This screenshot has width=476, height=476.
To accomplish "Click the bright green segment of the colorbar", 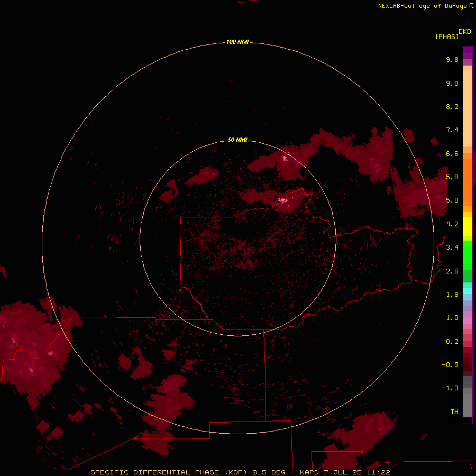I will coord(467,255).
